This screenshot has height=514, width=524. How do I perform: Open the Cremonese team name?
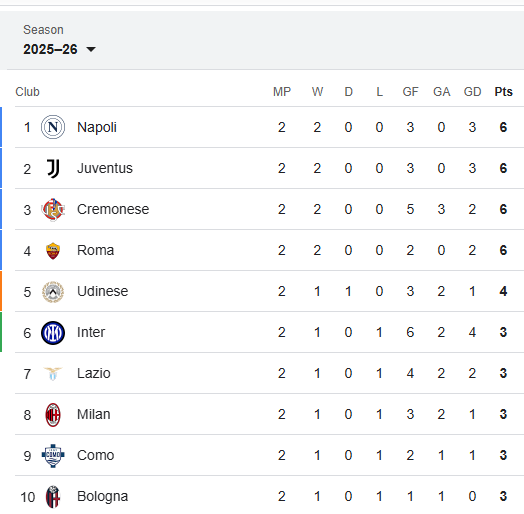(x=113, y=209)
